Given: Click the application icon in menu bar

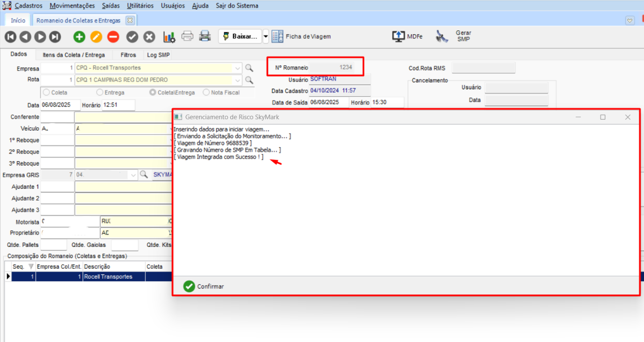Looking at the screenshot, I should pyautogui.click(x=7, y=6).
